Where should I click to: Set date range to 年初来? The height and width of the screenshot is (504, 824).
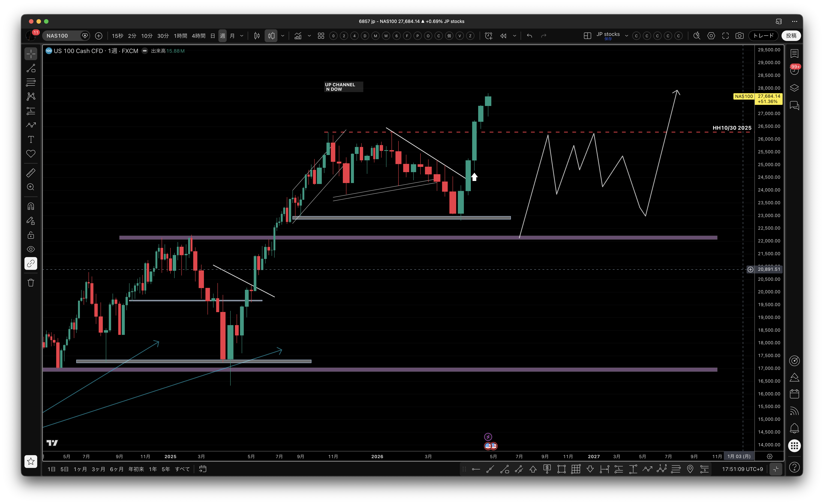[136, 469]
